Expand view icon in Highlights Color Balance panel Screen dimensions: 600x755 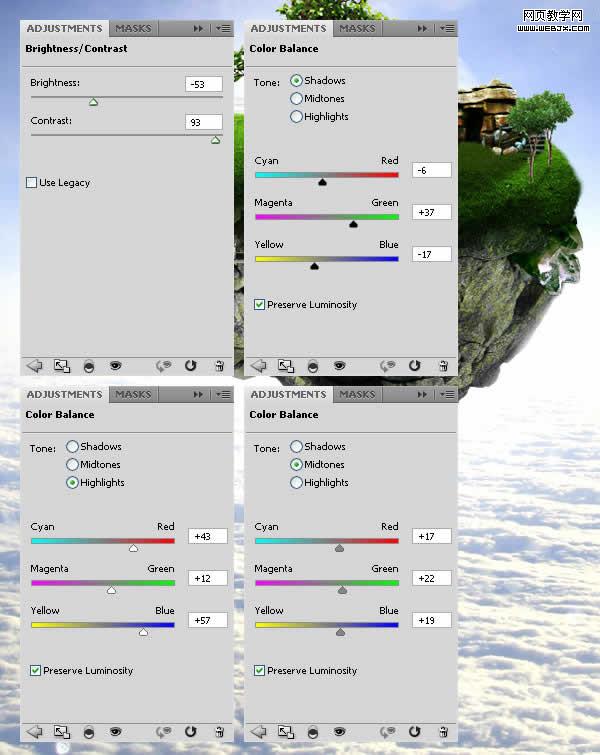(x=62, y=732)
